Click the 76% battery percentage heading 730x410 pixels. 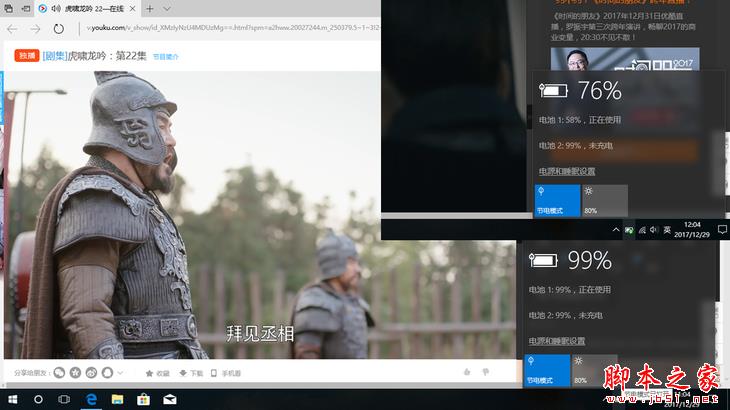click(600, 90)
